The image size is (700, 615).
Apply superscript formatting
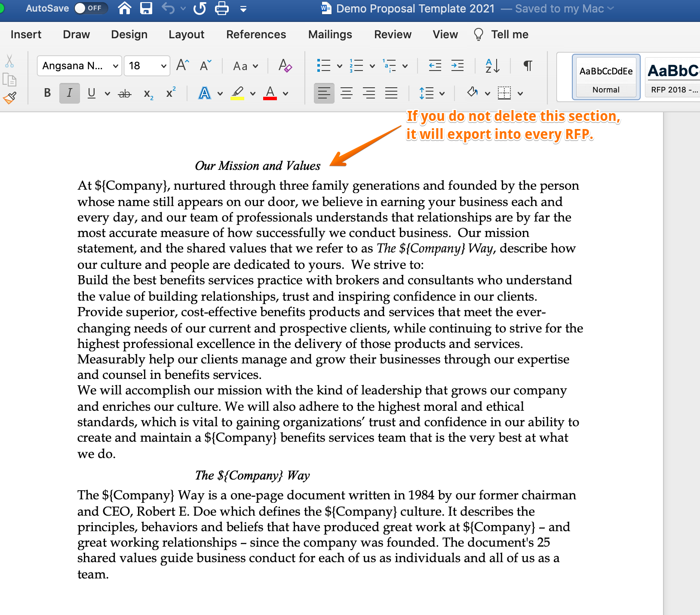171,92
